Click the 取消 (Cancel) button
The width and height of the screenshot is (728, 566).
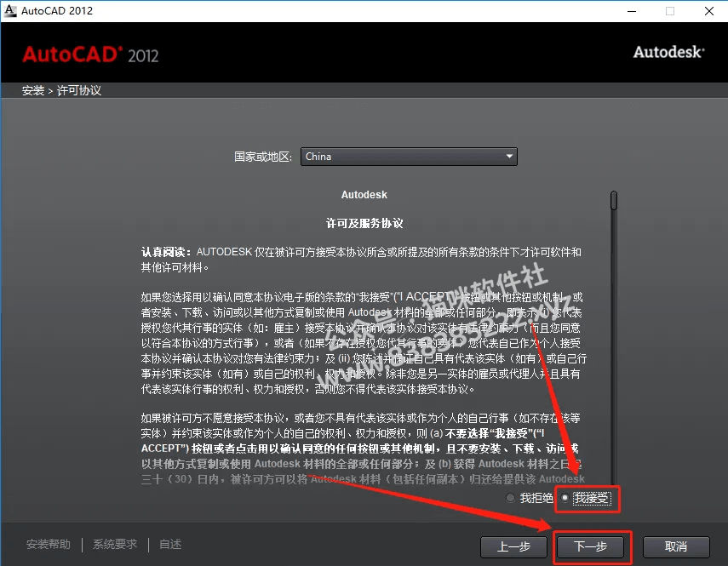(676, 547)
